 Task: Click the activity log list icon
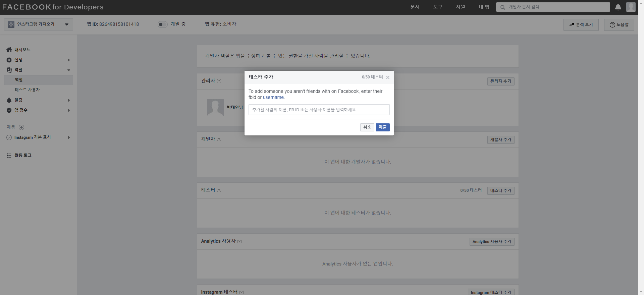9,155
